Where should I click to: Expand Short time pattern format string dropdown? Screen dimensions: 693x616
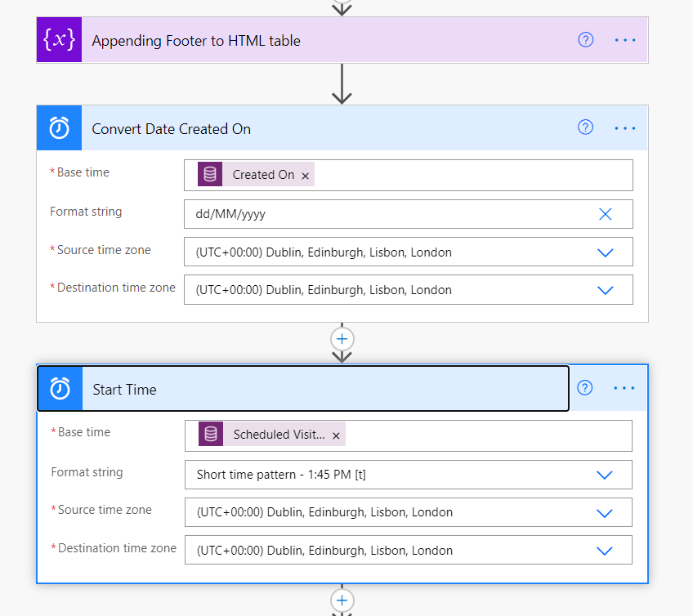[x=604, y=475]
